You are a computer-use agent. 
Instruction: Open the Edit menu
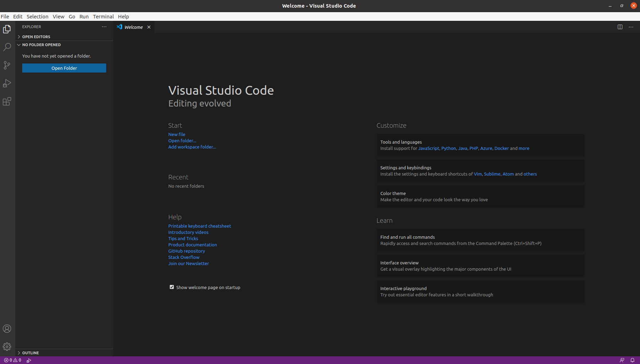18,17
